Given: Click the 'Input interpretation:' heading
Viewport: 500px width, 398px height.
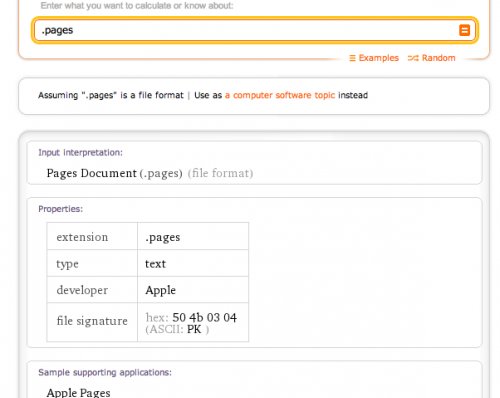Looking at the screenshot, I should tap(80, 153).
